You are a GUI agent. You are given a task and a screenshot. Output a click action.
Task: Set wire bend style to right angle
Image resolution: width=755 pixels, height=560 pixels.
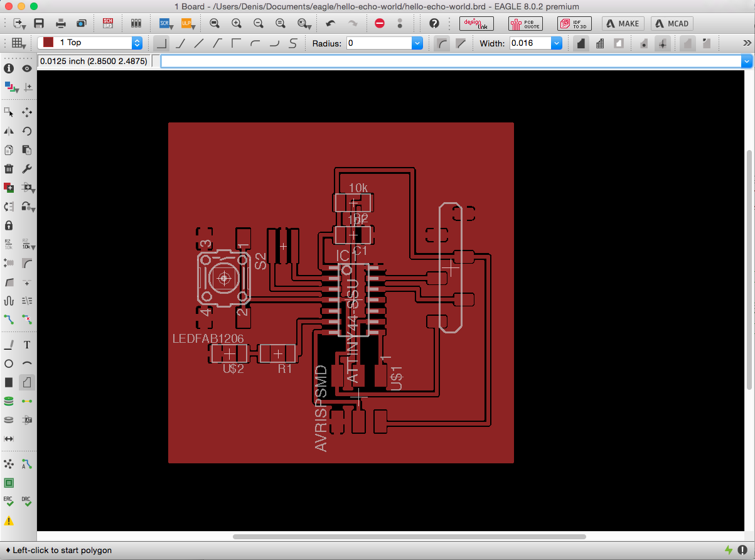tap(161, 43)
